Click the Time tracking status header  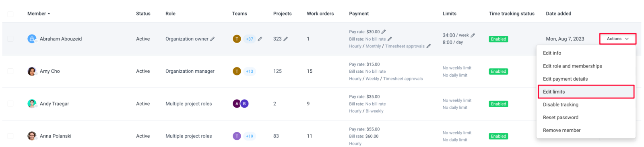click(512, 14)
